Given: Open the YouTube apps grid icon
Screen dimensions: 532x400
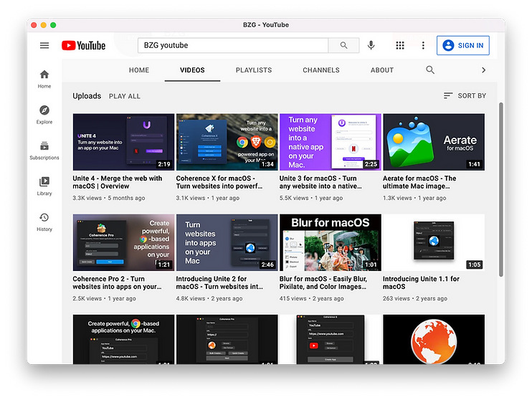Looking at the screenshot, I should point(400,45).
